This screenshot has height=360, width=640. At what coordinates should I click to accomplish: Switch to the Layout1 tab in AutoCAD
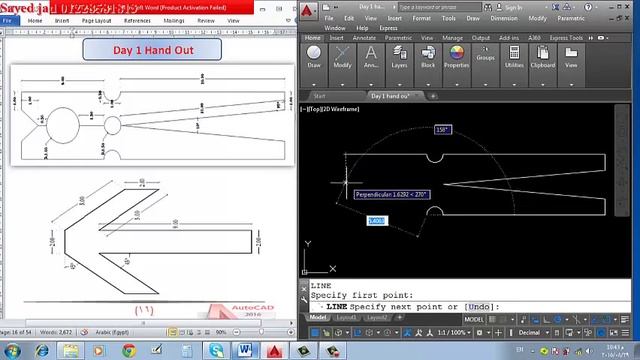point(346,318)
